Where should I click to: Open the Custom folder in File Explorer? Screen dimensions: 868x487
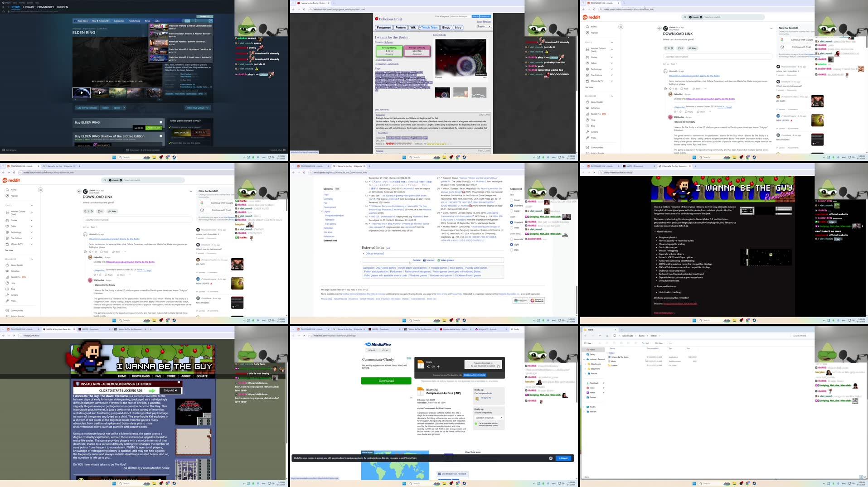click(x=614, y=365)
